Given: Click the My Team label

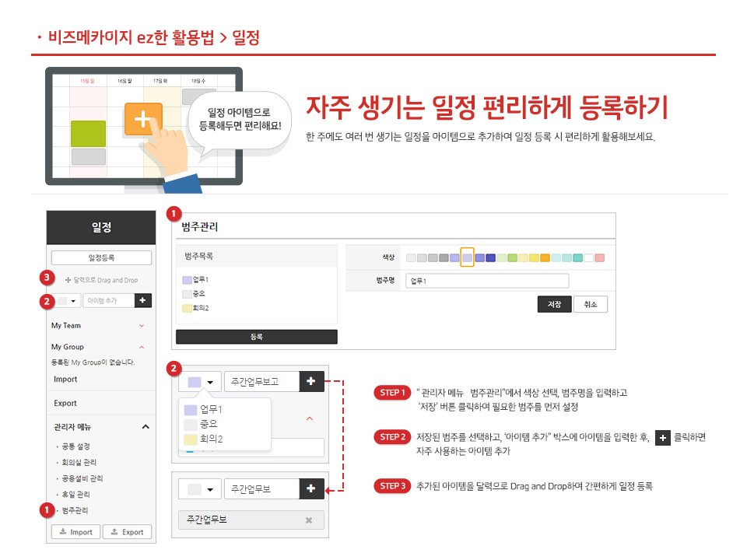Looking at the screenshot, I should (x=66, y=326).
